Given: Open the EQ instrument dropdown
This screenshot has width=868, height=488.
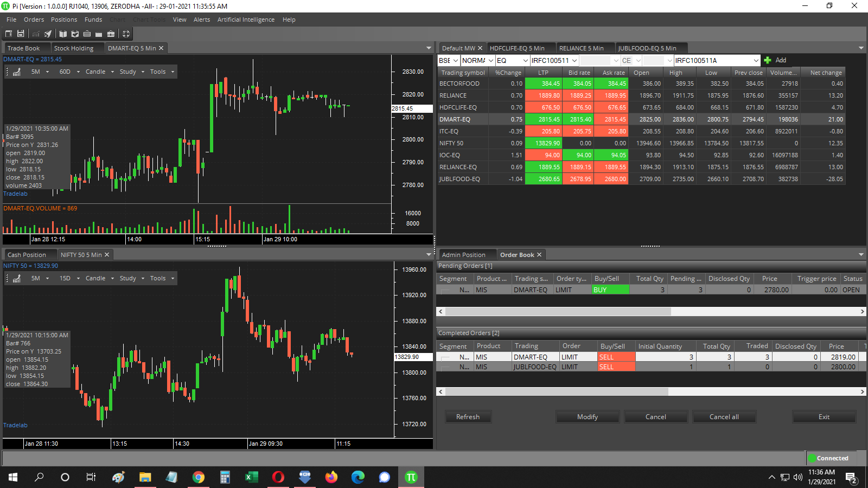Looking at the screenshot, I should [x=525, y=60].
